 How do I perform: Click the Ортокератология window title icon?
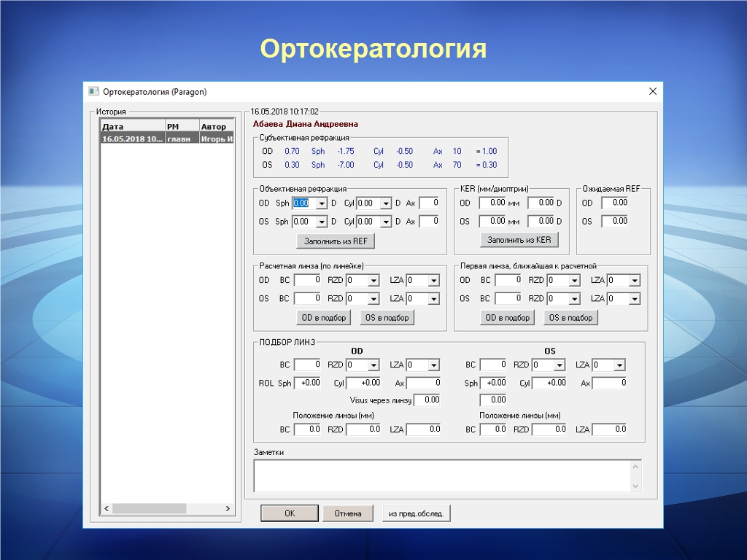93,91
